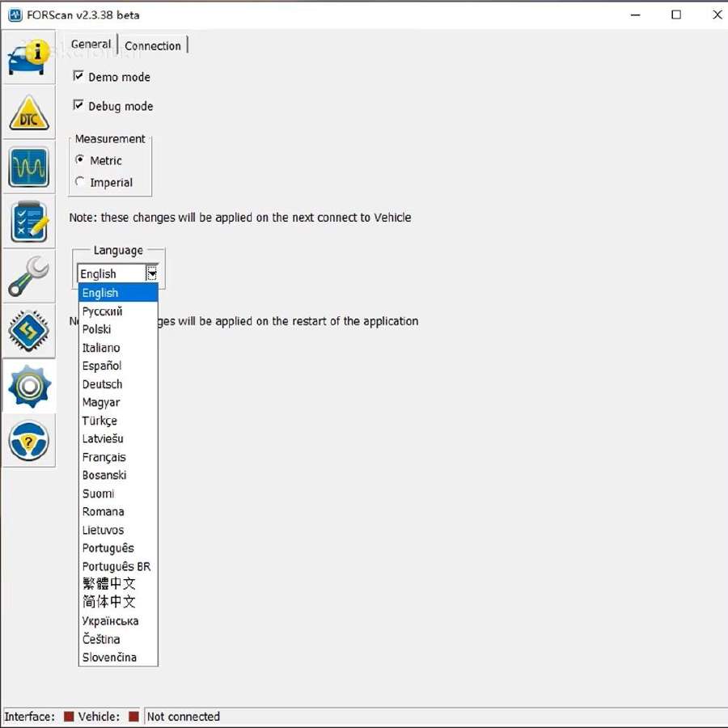Click the FORScan app icon in title bar
The image size is (728, 728).
15,15
